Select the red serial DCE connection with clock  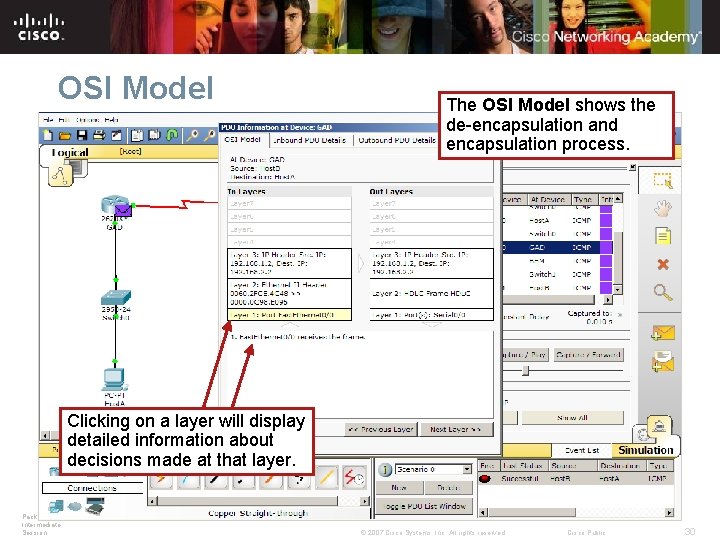tap(354, 478)
